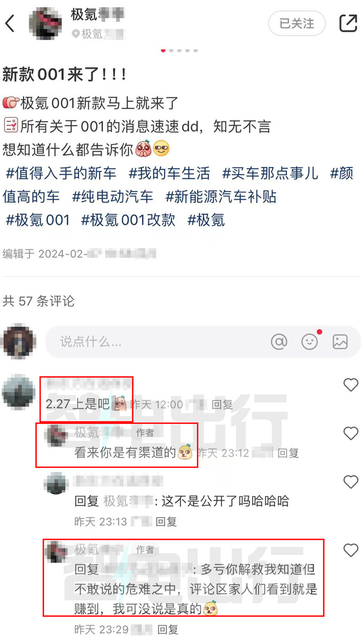Tap 回复 under the '2.27上是吧' comment

(222, 405)
